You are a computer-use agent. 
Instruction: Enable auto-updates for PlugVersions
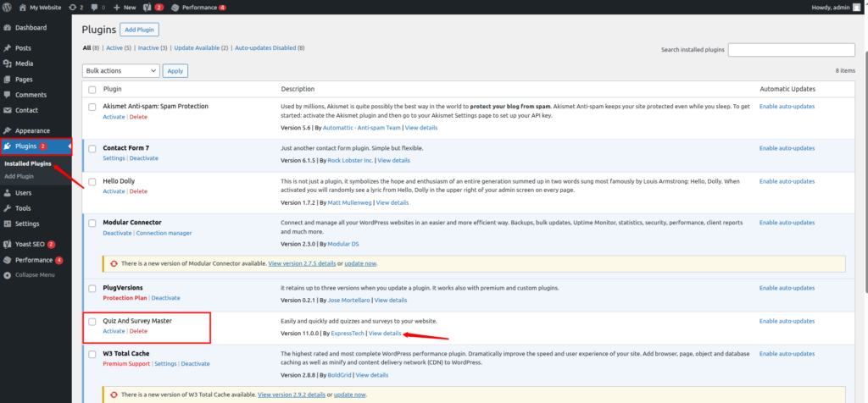[787, 288]
